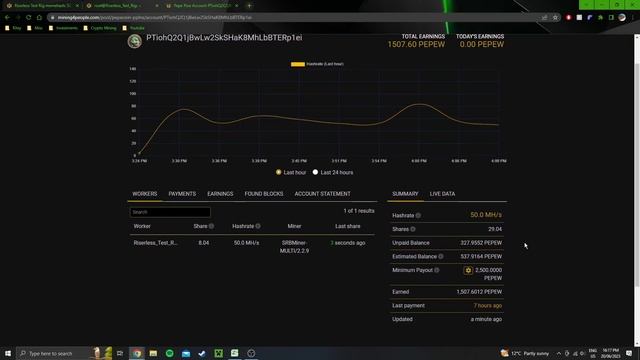Open the Investments bookmarks folder

[63, 28]
